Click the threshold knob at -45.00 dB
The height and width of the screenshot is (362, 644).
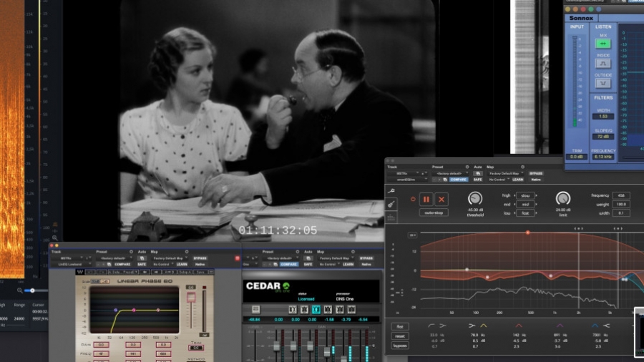click(x=475, y=198)
